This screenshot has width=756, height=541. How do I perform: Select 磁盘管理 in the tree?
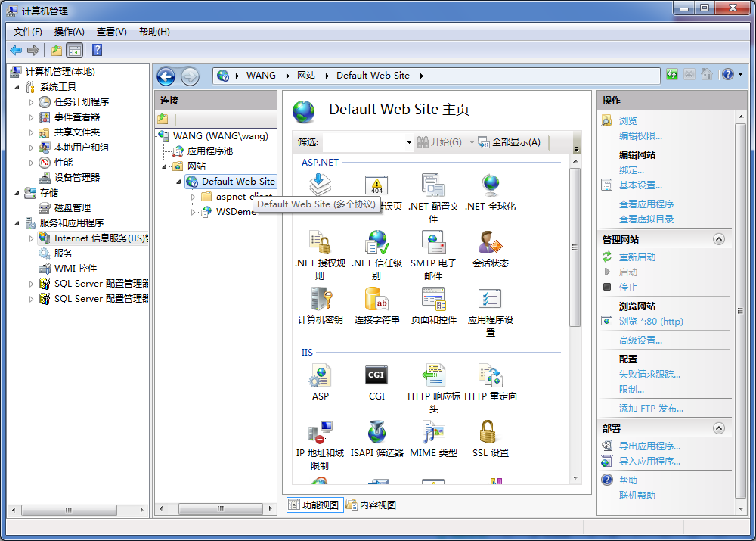click(73, 208)
